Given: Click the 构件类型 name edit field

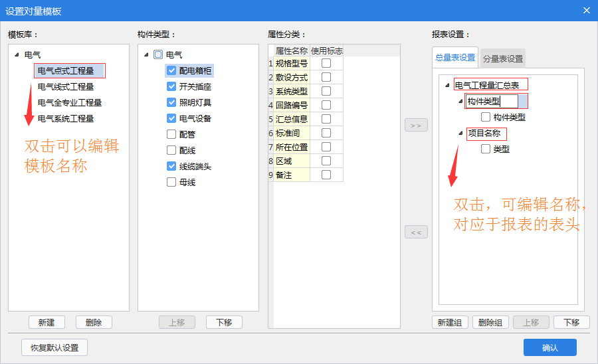Looking at the screenshot, I should point(490,101).
